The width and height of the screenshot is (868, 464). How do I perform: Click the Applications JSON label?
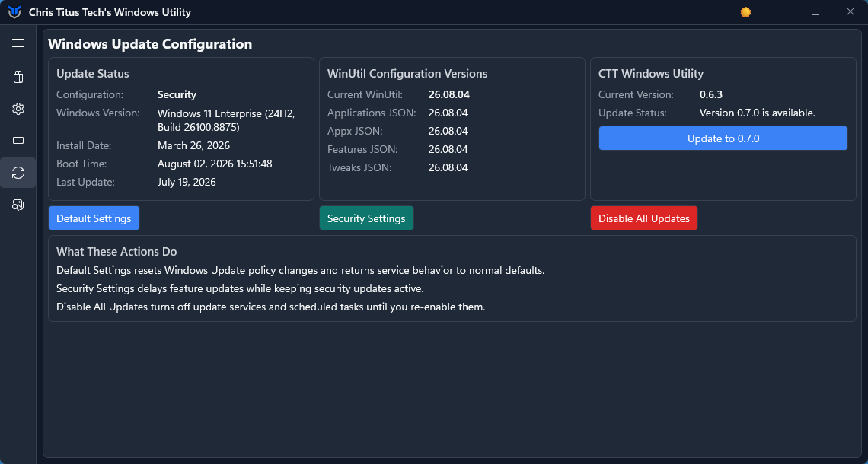pyautogui.click(x=372, y=113)
